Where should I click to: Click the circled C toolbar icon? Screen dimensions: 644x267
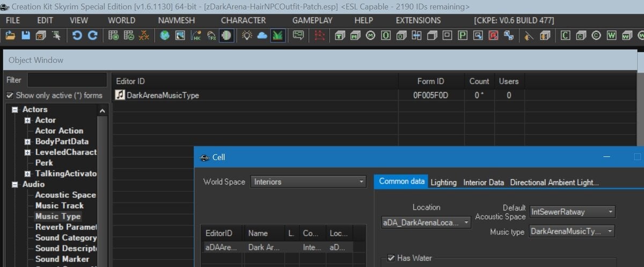click(x=596, y=35)
